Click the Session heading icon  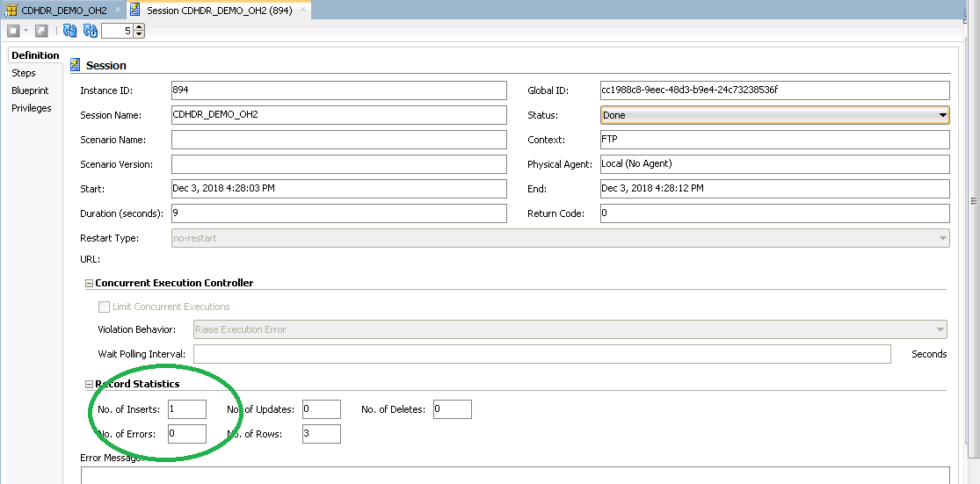76,65
